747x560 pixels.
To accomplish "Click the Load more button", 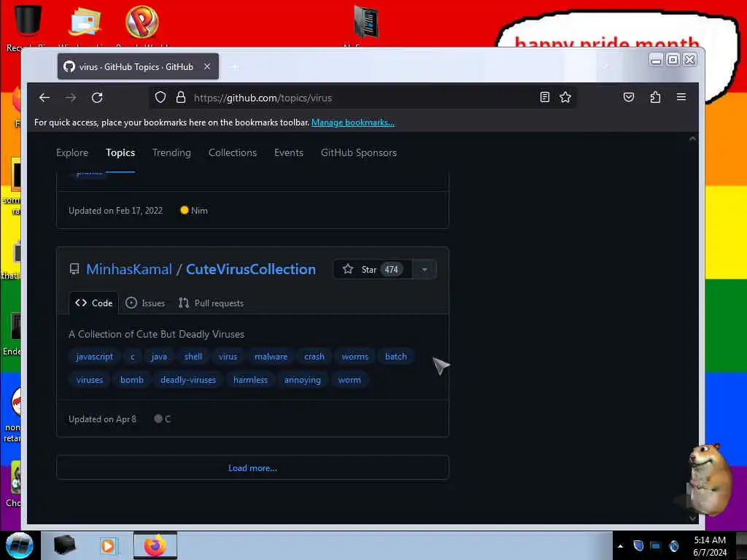I will (x=252, y=468).
